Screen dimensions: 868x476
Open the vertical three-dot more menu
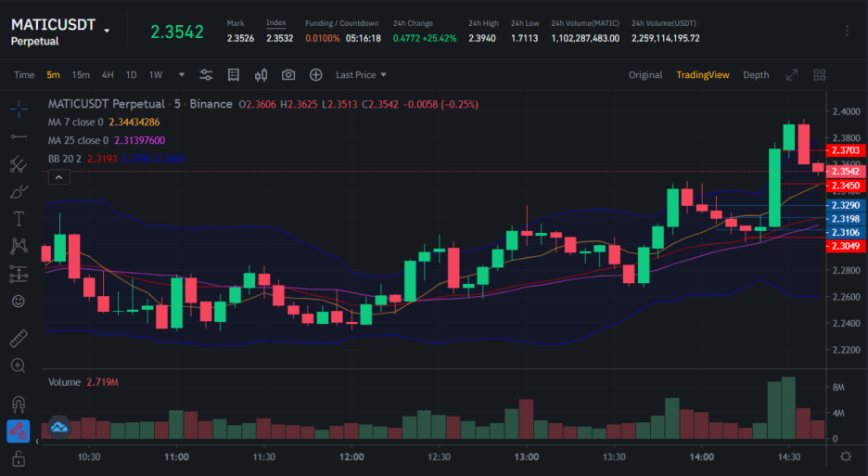[x=847, y=31]
